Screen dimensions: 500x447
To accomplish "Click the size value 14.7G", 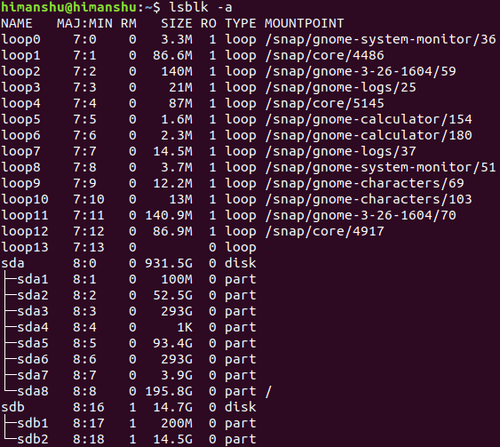I will point(173,407).
